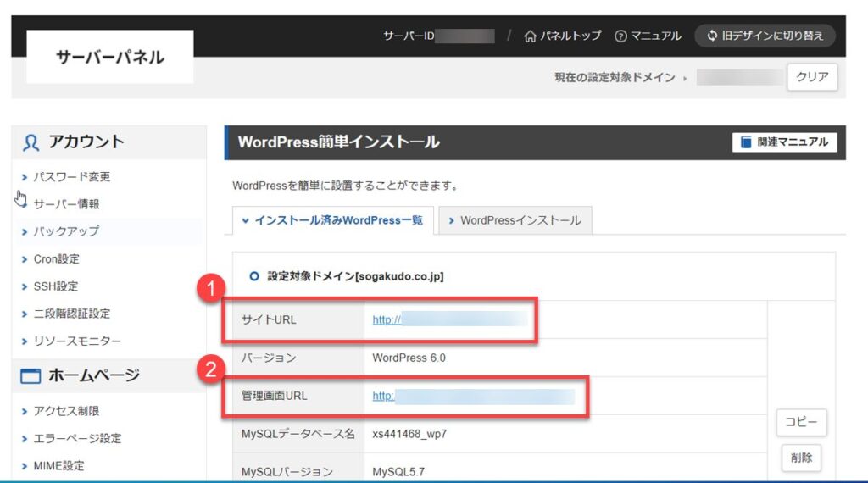This screenshot has width=868, height=483.
Task: Click the サーバーID label in header
Action: (409, 36)
